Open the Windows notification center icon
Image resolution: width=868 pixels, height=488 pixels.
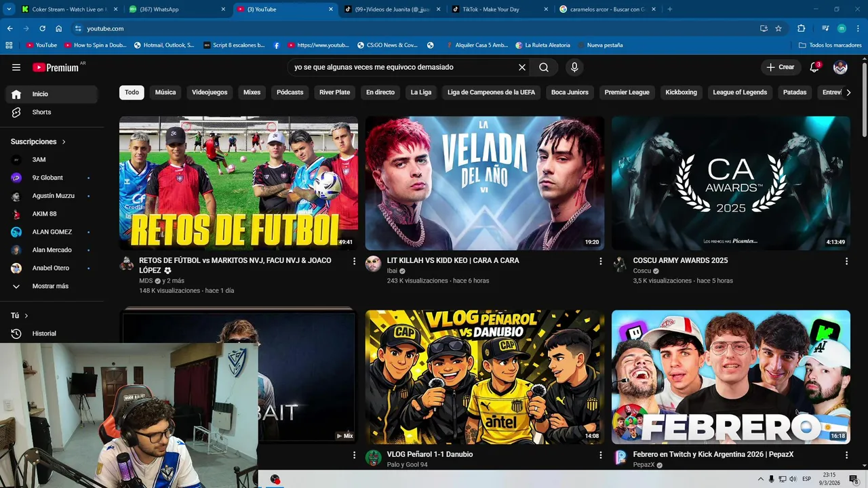(x=854, y=479)
